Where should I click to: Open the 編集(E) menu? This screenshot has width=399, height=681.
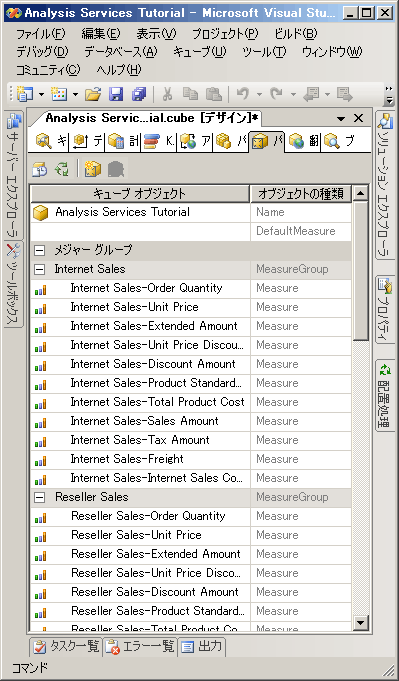(101, 33)
